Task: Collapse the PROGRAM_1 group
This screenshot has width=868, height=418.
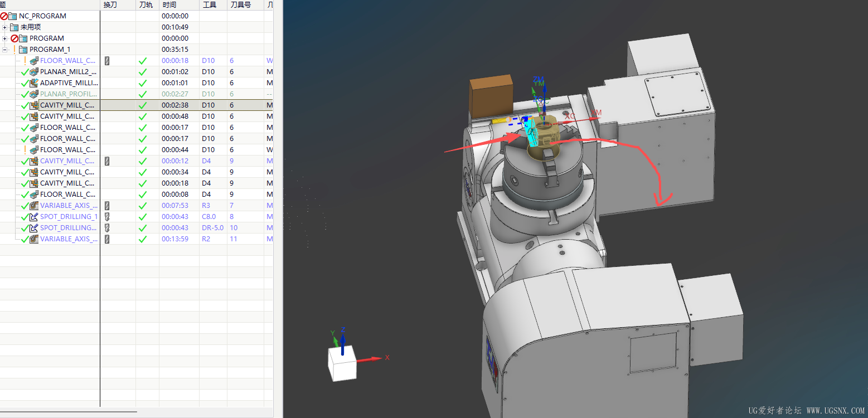Action: [4, 50]
